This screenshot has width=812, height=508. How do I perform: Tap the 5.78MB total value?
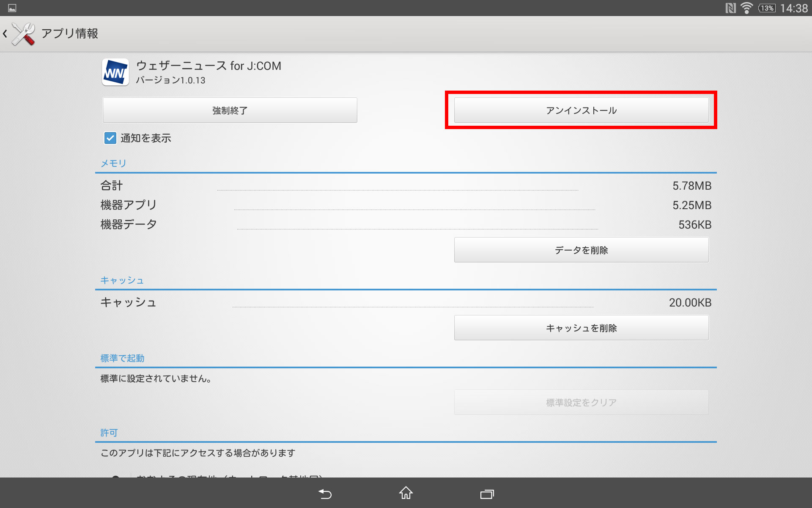click(692, 186)
